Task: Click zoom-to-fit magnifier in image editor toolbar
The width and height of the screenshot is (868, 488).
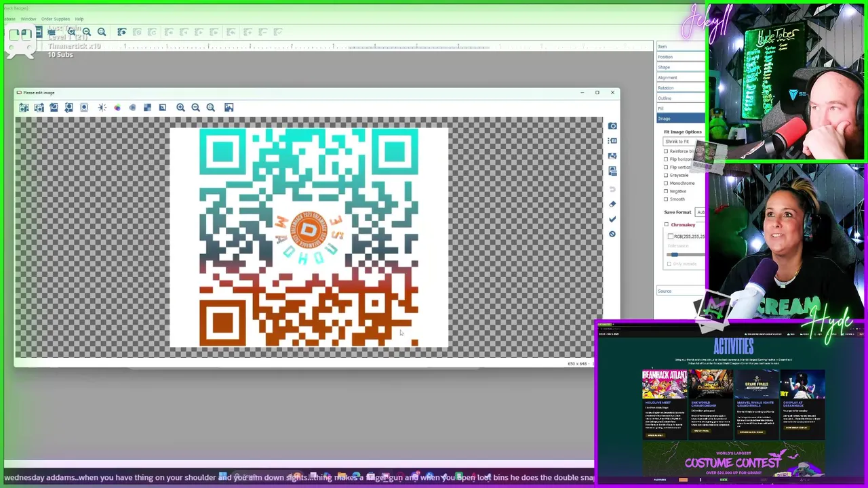Action: tap(210, 107)
